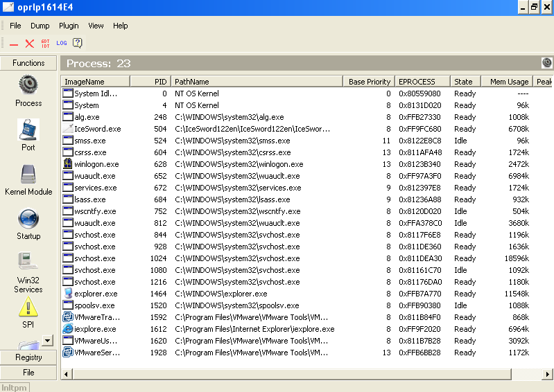Screen dimensions: 554x392
Task: Click the VMwareTra... process icon
Action: tap(68, 317)
